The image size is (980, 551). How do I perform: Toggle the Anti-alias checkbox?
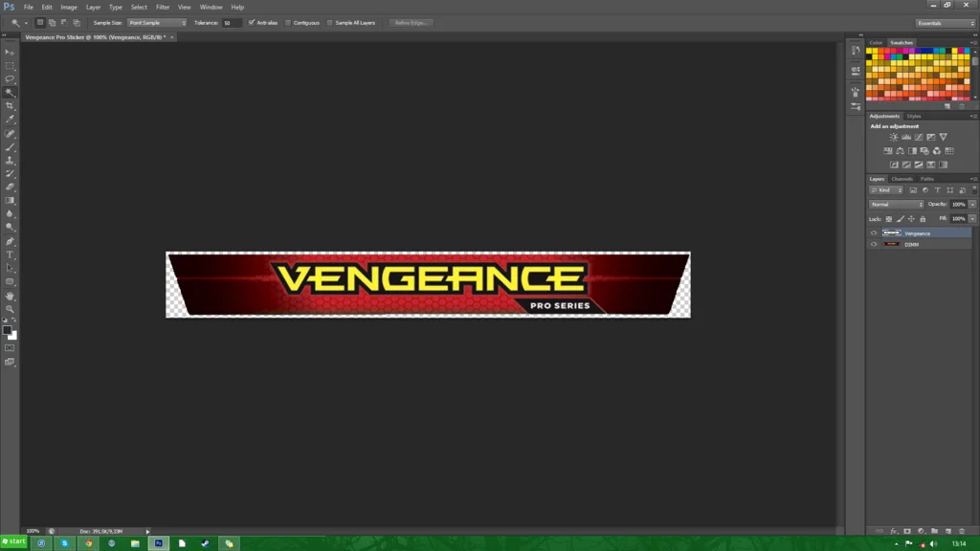(x=252, y=23)
